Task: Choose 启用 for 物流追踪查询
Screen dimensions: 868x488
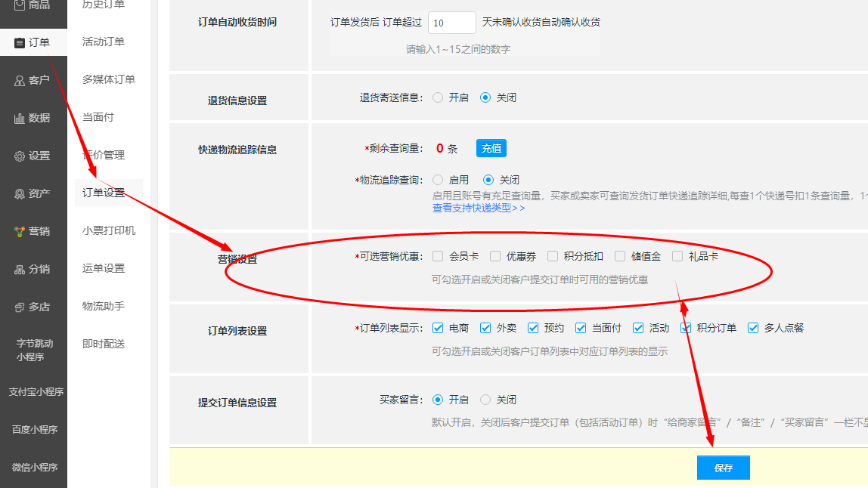Action: point(438,180)
